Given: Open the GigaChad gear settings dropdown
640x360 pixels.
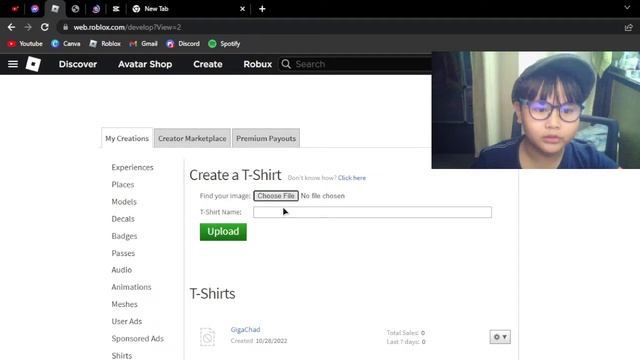Looking at the screenshot, I should pos(500,337).
